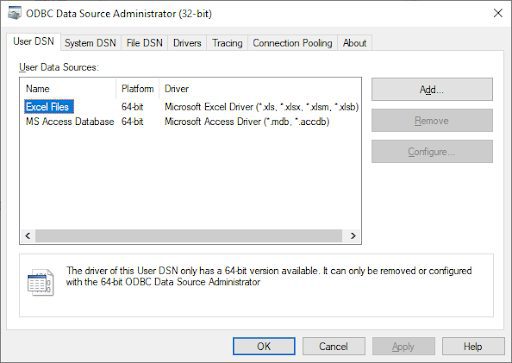Viewport: 512px width, 363px height.
Task: Switch to the Tracing tab
Action: tap(227, 43)
